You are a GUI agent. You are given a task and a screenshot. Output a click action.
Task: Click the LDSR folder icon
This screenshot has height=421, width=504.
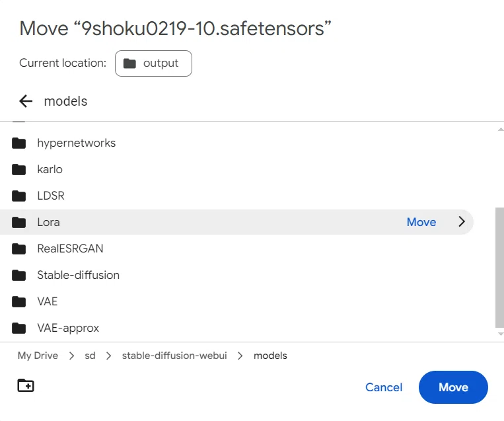18,196
